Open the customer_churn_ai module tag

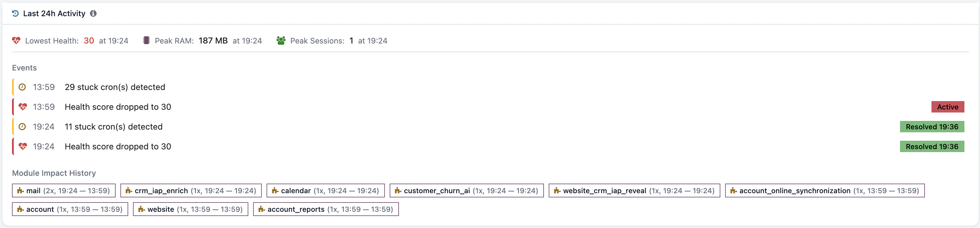click(467, 190)
